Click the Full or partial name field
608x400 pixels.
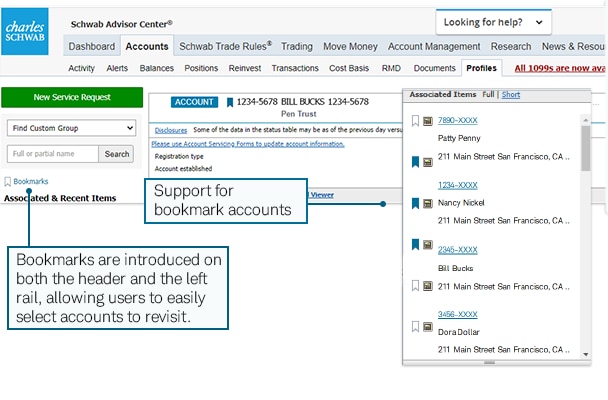tap(53, 154)
